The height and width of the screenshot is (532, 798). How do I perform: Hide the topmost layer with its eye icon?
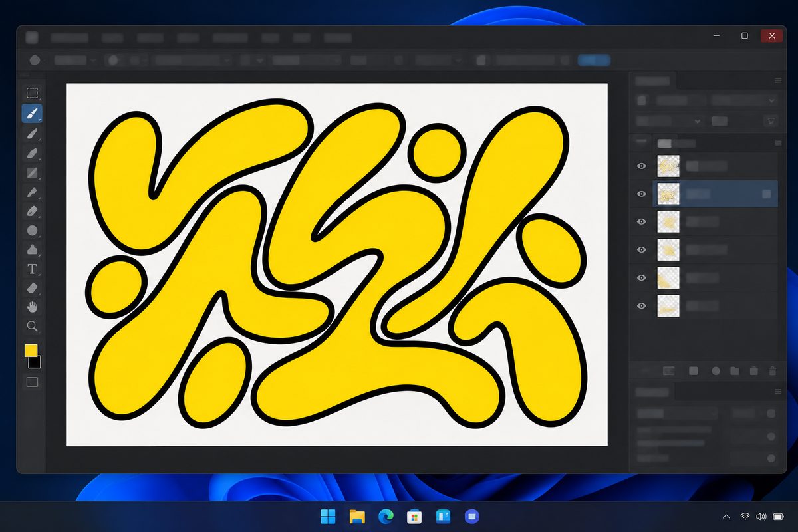(642, 166)
